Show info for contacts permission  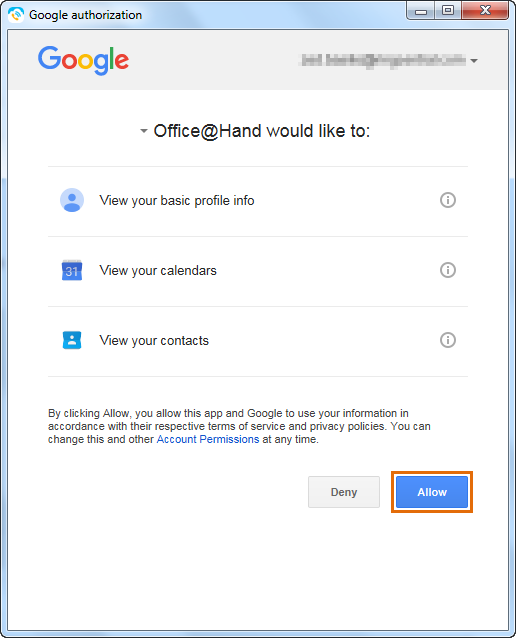(448, 340)
